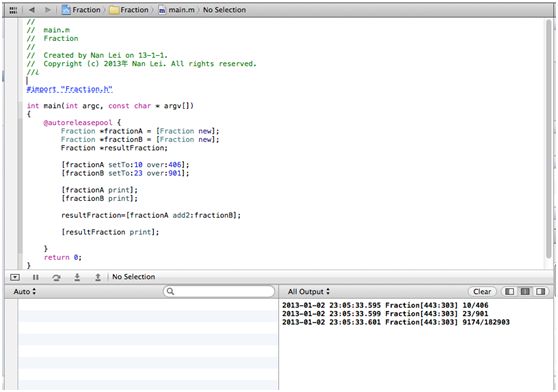The width and height of the screenshot is (558, 392).
Task: Click the int main function declaration line
Action: (x=110, y=106)
